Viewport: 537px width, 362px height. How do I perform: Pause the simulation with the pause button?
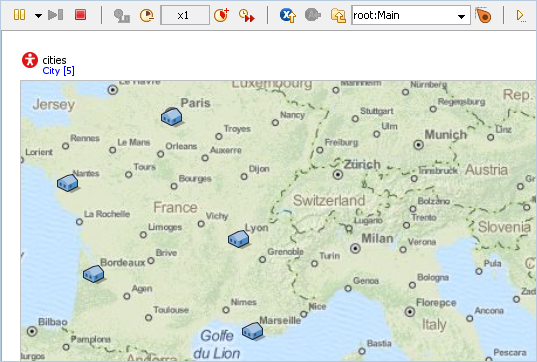click(20, 15)
